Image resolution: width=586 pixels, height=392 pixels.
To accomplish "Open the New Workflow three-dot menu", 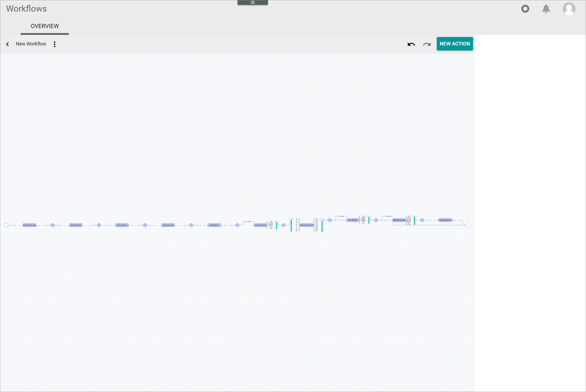I will [54, 44].
